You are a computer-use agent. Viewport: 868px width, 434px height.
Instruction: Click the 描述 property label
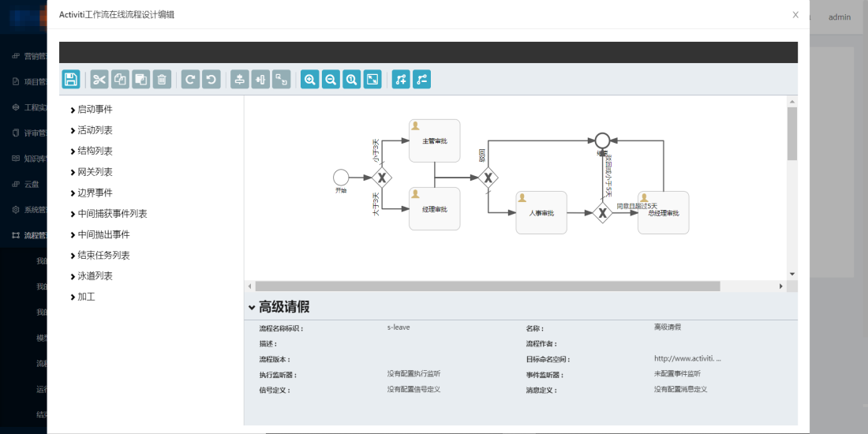(x=269, y=344)
